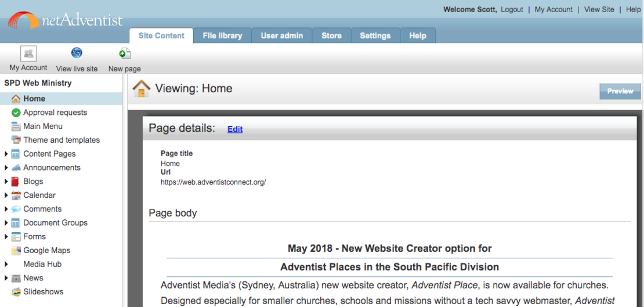The image size is (644, 307).
Task: Click the Main Menu icon in sidebar
Action: click(16, 126)
